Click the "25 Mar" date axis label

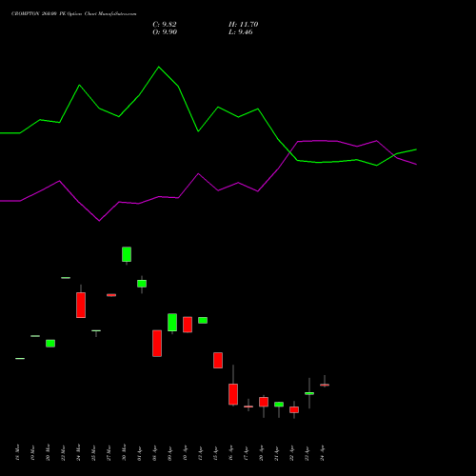point(93,452)
